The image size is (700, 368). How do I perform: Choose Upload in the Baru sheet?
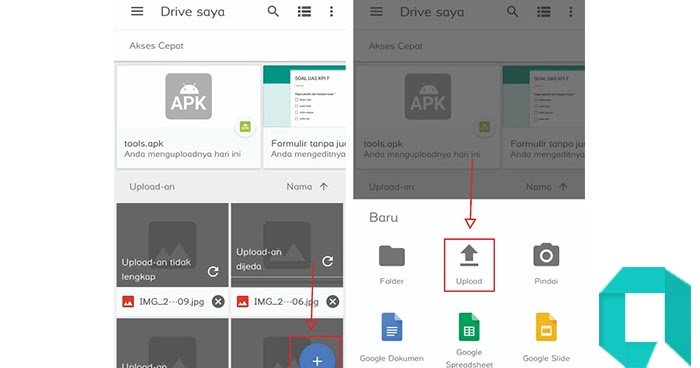(469, 265)
